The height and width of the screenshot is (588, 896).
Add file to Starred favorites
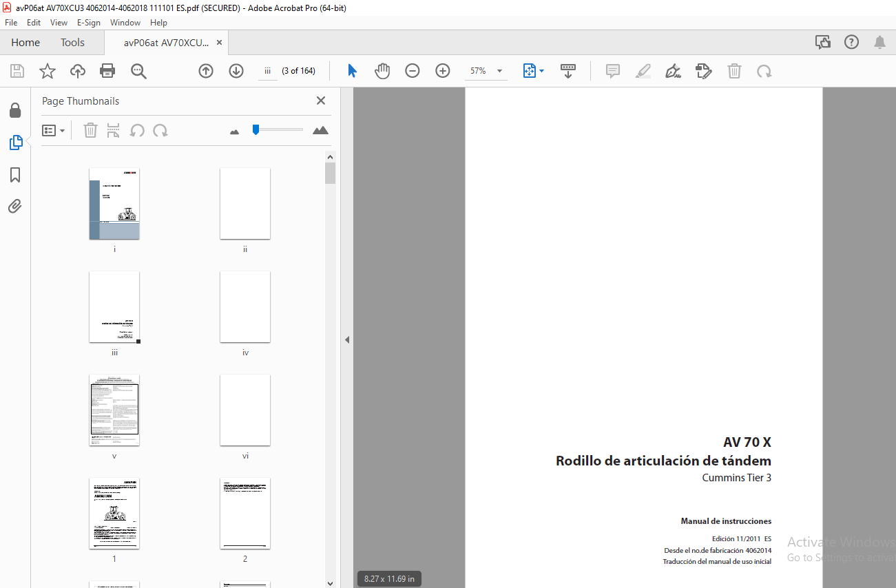[47, 71]
